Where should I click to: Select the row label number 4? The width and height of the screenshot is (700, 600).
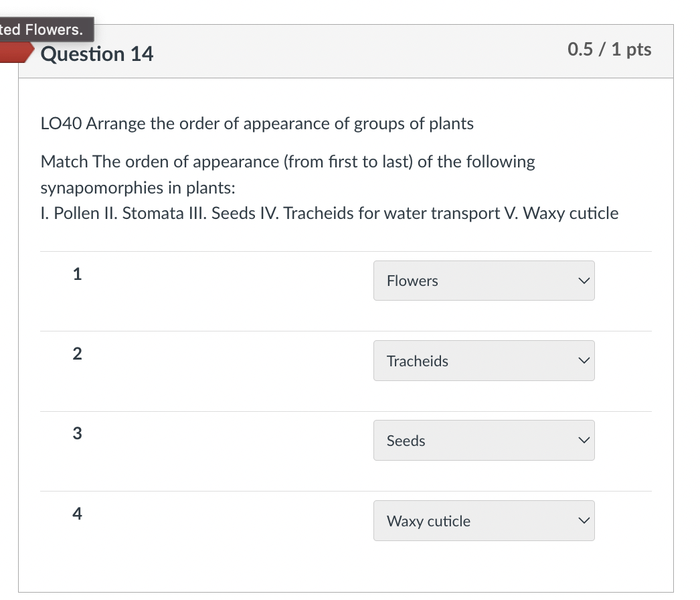click(x=77, y=514)
